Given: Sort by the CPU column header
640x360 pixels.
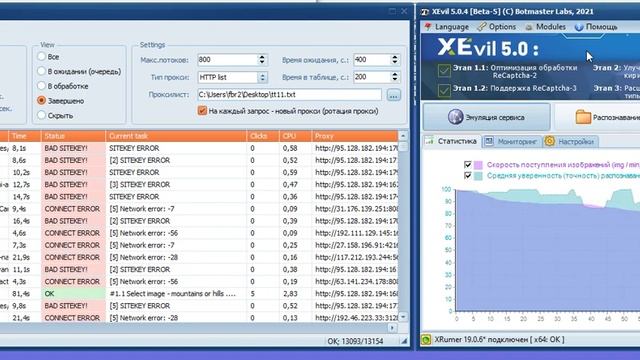Looking at the screenshot, I should (296, 136).
